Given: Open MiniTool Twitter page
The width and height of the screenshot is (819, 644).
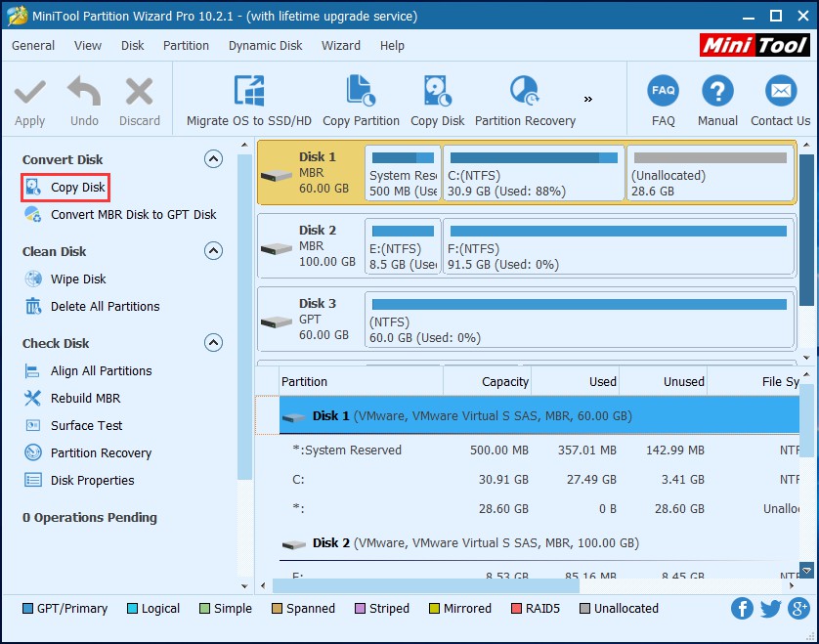Looking at the screenshot, I should (770, 609).
